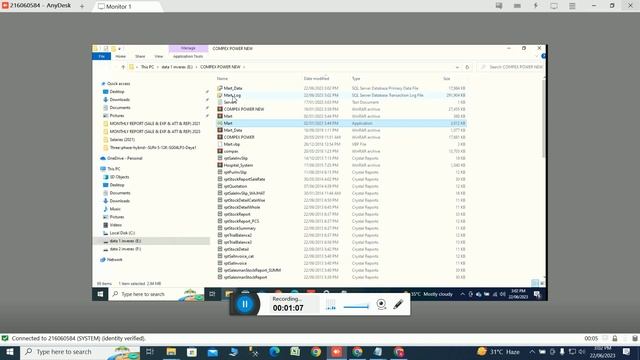Select Quick access in navigation pane
Image resolution: width=640 pixels, height=360 pixels.
pos(118,84)
